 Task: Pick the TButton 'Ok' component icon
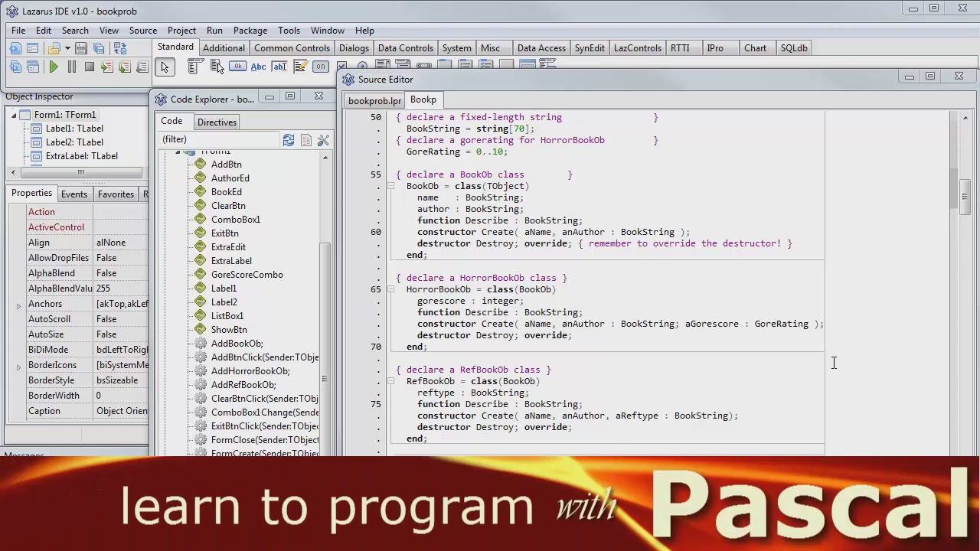tap(237, 67)
